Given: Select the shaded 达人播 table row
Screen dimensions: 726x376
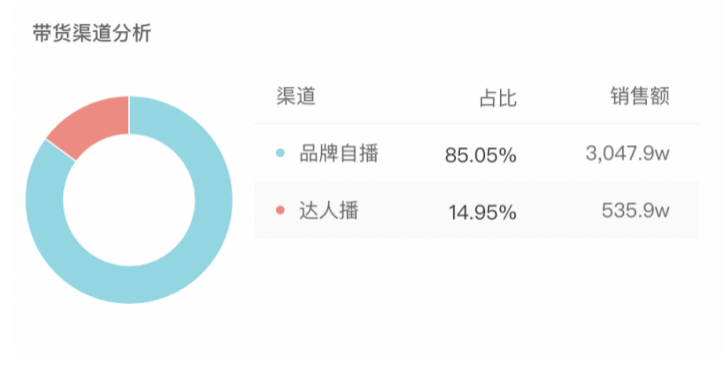Looking at the screenshot, I should tap(476, 210).
